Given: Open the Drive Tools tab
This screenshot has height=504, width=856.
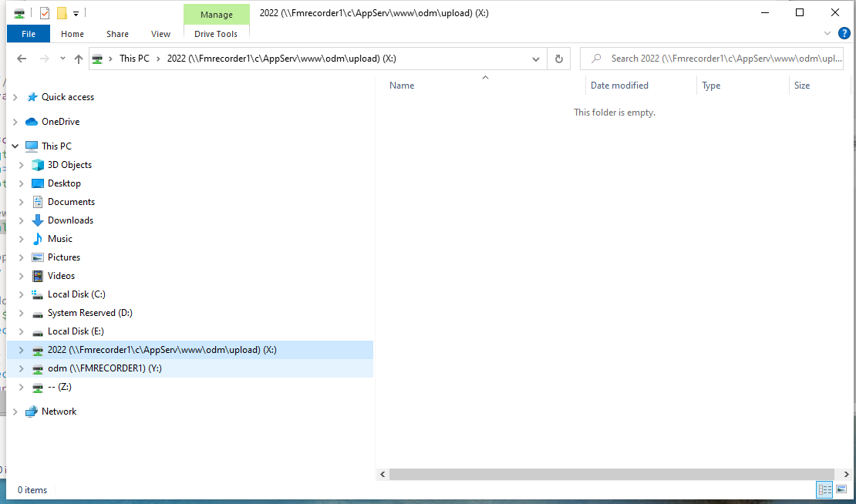Looking at the screenshot, I should [x=216, y=34].
